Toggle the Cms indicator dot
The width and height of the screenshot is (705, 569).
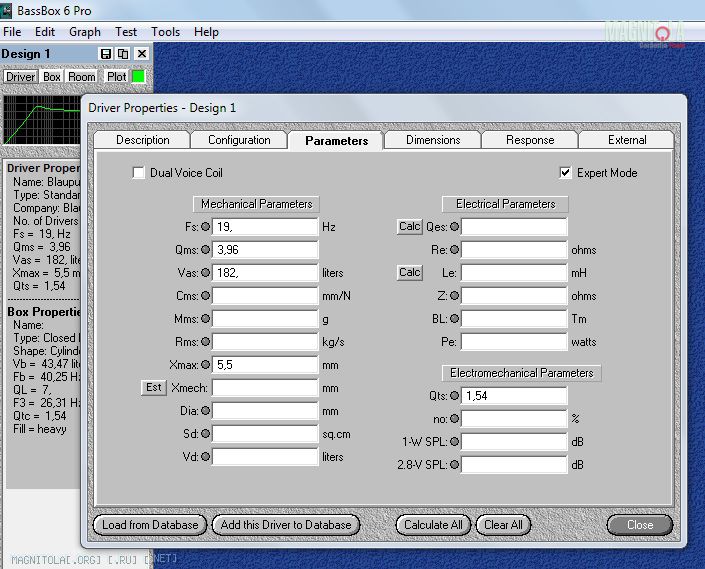tap(205, 296)
